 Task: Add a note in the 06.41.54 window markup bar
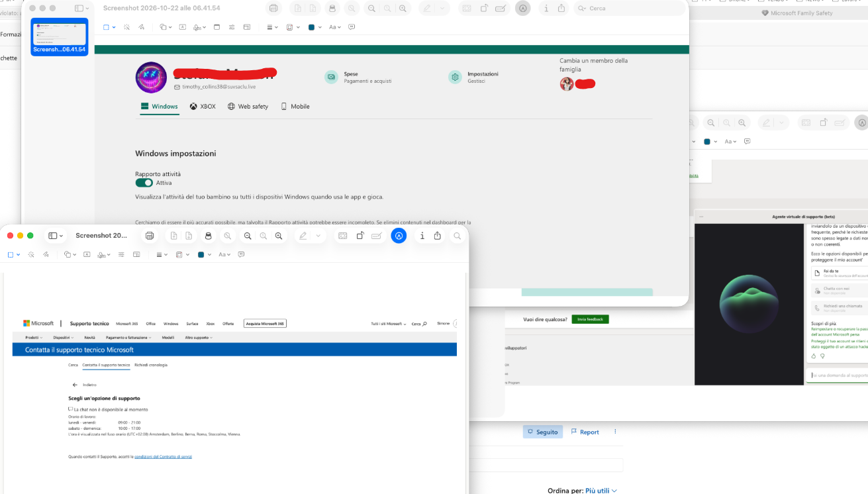(352, 27)
